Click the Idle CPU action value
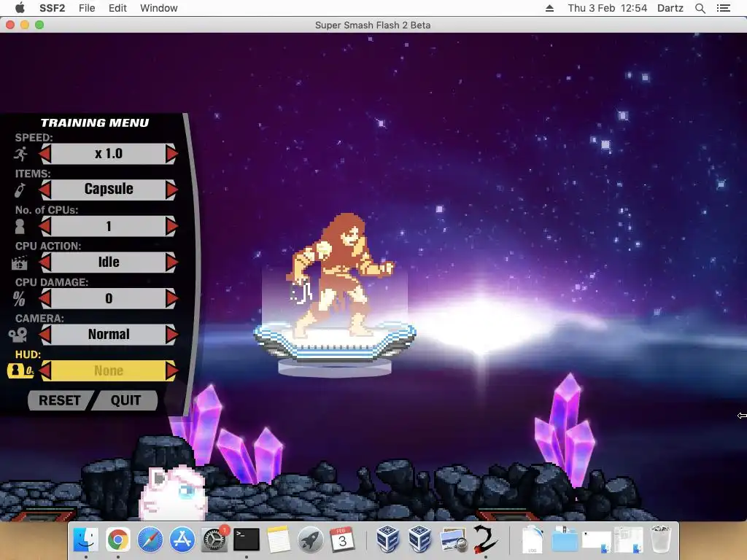 [x=109, y=262]
